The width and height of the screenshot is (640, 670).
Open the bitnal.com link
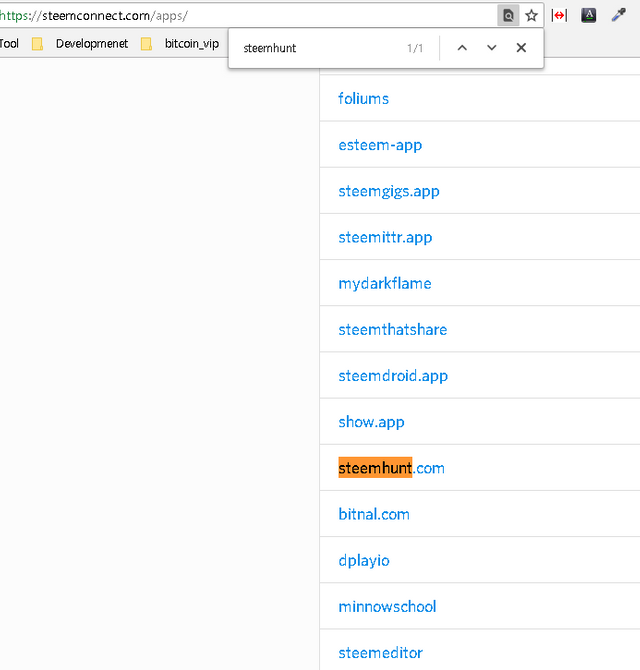(x=374, y=514)
